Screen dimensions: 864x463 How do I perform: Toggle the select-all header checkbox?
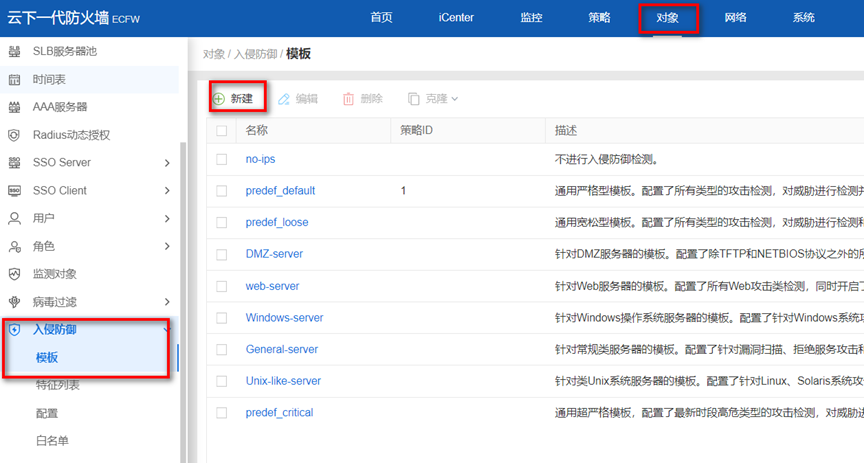tap(222, 131)
